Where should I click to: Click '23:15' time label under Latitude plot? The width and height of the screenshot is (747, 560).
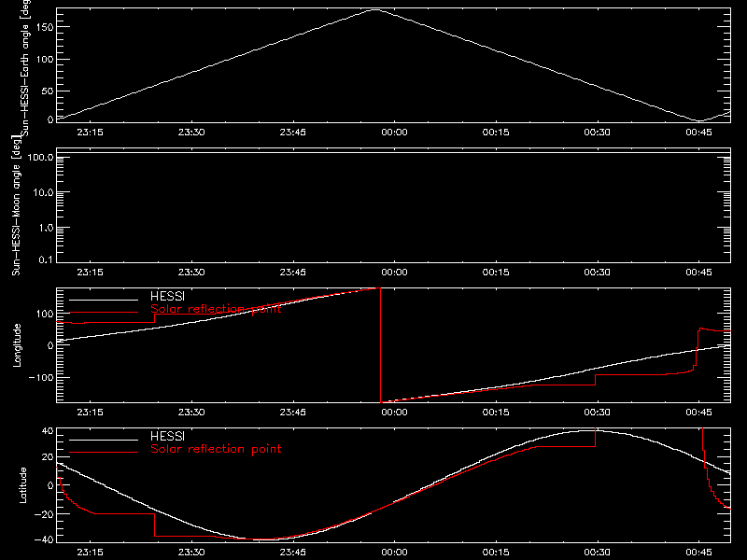90,552
